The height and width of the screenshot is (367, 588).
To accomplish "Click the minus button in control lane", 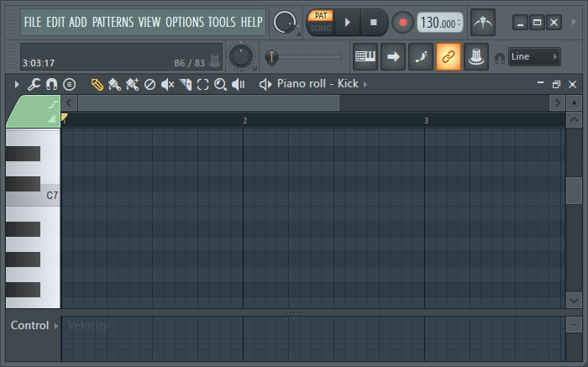I will point(574,325).
